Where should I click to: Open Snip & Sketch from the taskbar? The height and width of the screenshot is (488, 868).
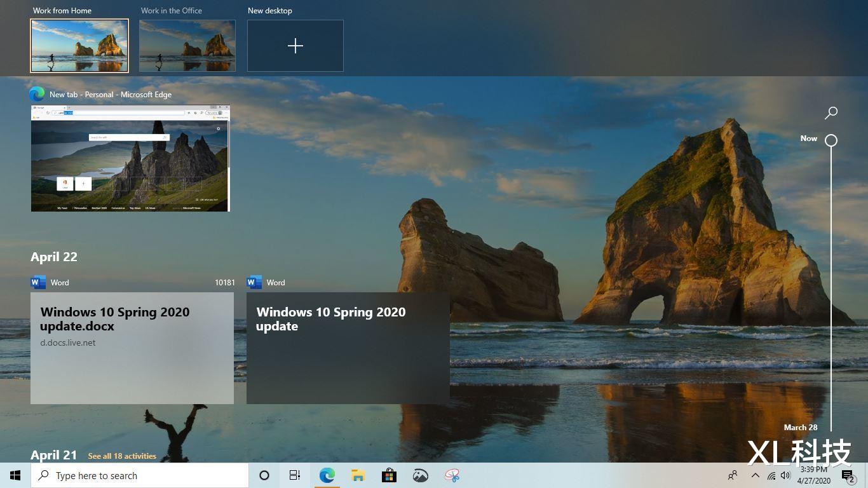click(452, 475)
